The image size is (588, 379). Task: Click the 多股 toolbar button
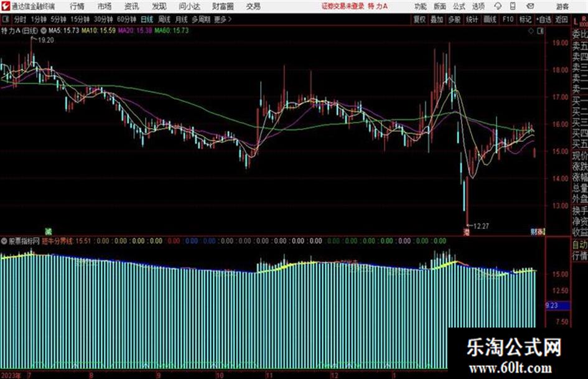[454, 19]
